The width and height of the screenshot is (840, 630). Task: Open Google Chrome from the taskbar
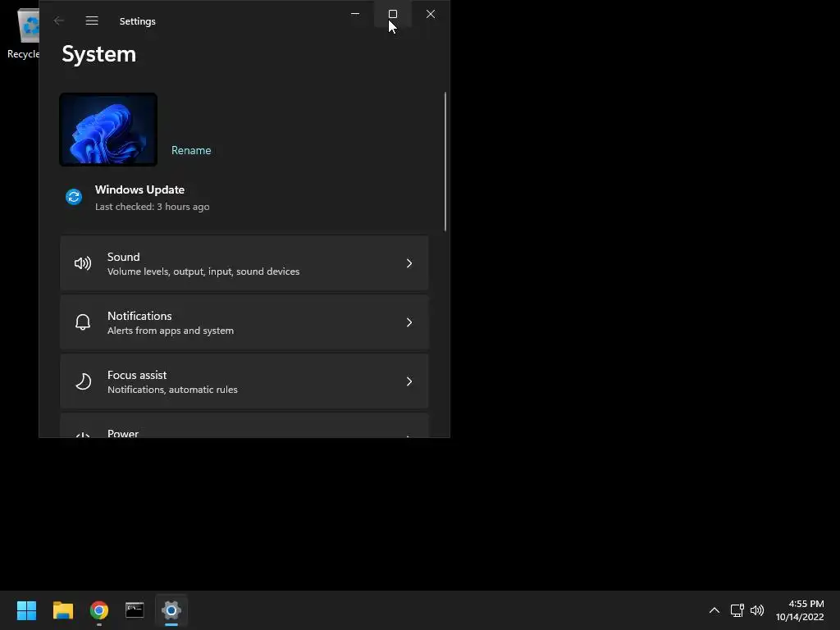(99, 610)
